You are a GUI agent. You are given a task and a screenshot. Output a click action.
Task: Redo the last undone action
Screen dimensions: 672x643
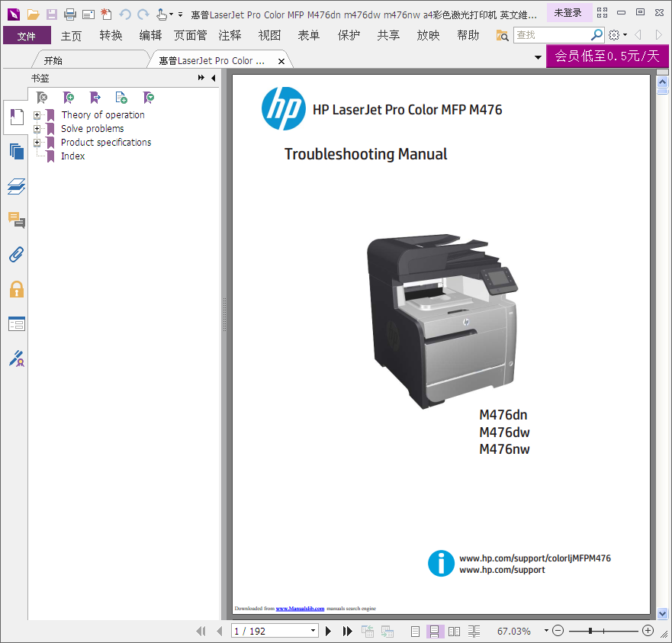(143, 14)
